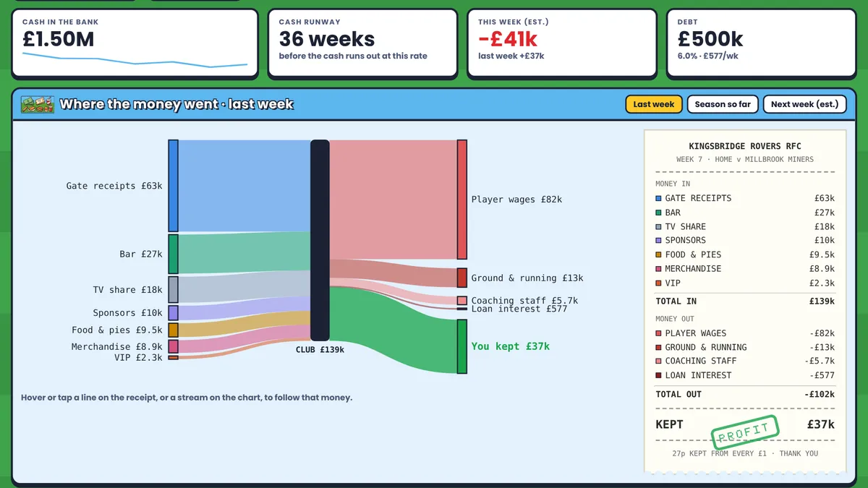The height and width of the screenshot is (488, 868).
Task: Open the Cash Runway card
Action: (x=363, y=43)
